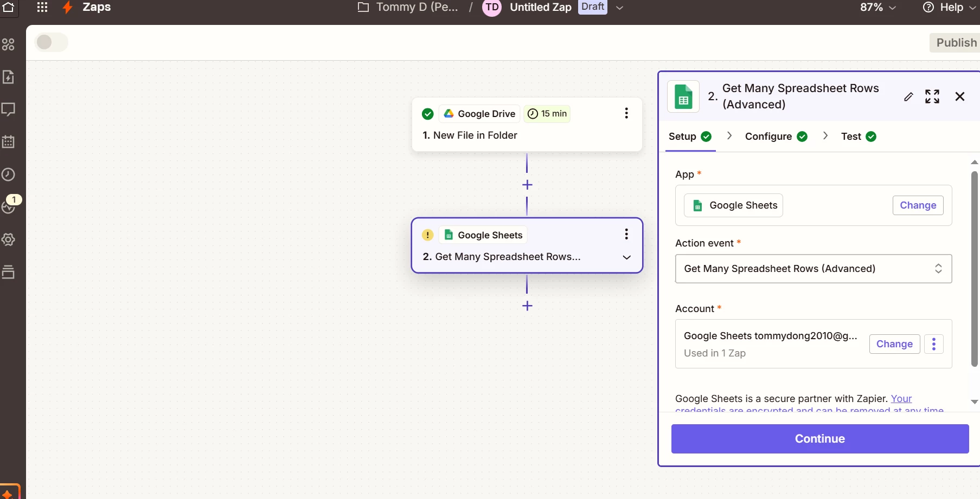Click the Untitled Zap title
Viewport: 980px width, 499px height.
tap(541, 7)
